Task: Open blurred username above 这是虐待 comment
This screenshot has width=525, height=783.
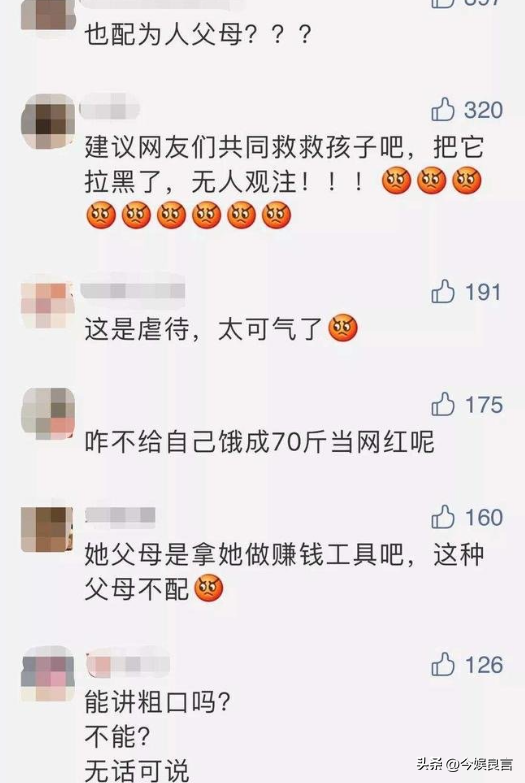Action: pyautogui.click(x=132, y=290)
